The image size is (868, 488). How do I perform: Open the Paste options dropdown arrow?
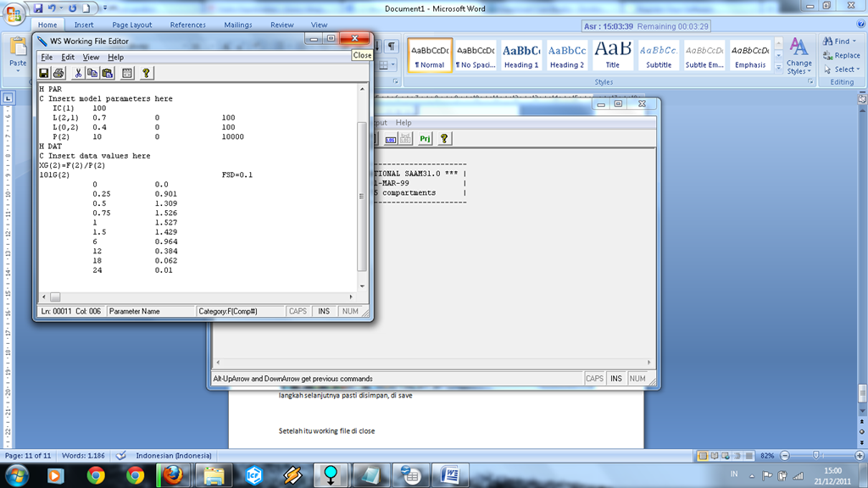(18, 71)
